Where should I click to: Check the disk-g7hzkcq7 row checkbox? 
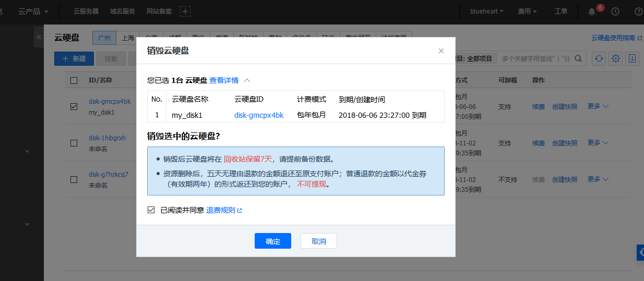coord(74,179)
